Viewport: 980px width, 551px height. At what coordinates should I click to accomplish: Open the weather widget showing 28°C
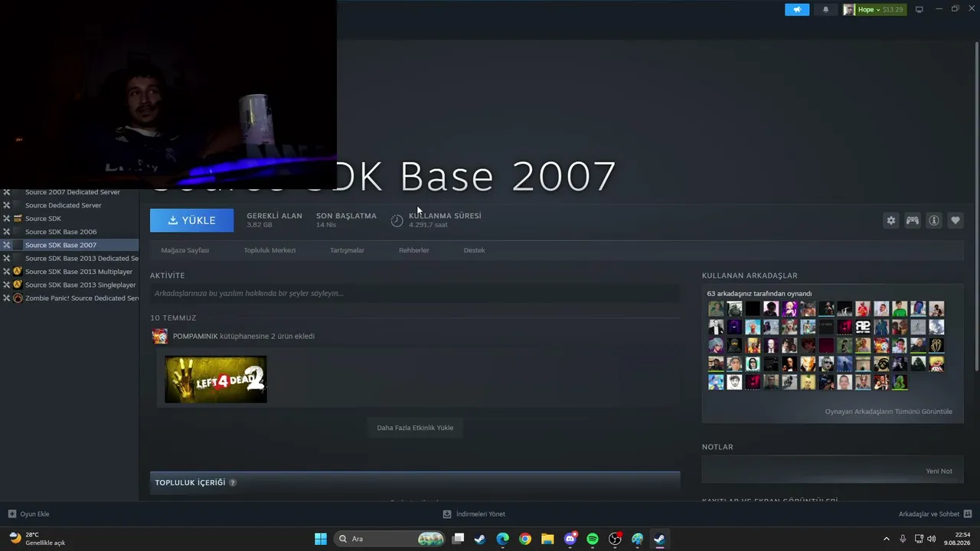pyautogui.click(x=37, y=539)
